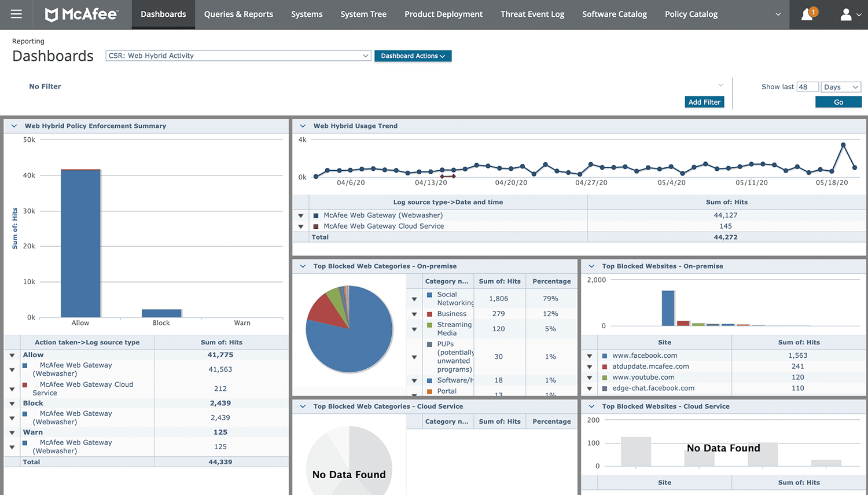Image resolution: width=868 pixels, height=495 pixels.
Task: Collapse the Web Hybrid Policy Enforcement Summary panel
Action: 14,126
